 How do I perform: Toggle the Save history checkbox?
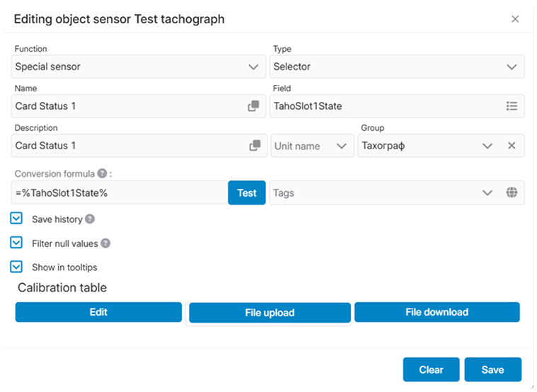coord(17,219)
